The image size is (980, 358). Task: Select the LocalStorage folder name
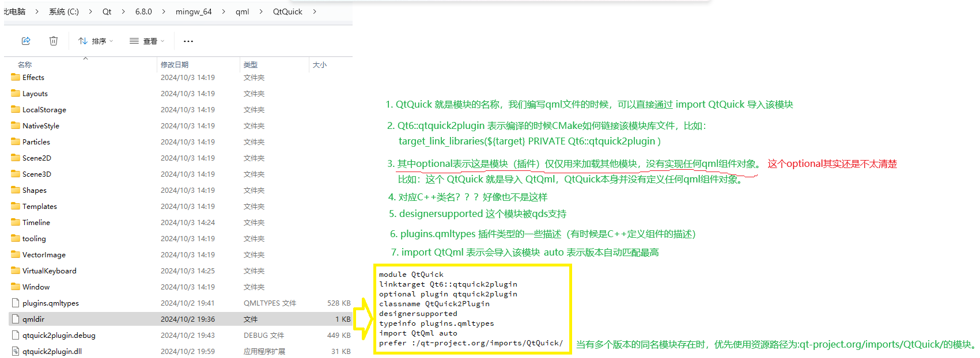click(44, 109)
